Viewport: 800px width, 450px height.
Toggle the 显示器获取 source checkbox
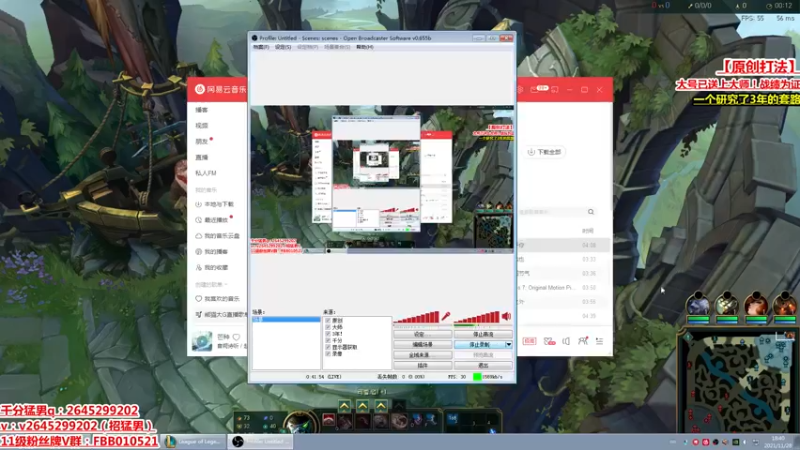coord(328,347)
